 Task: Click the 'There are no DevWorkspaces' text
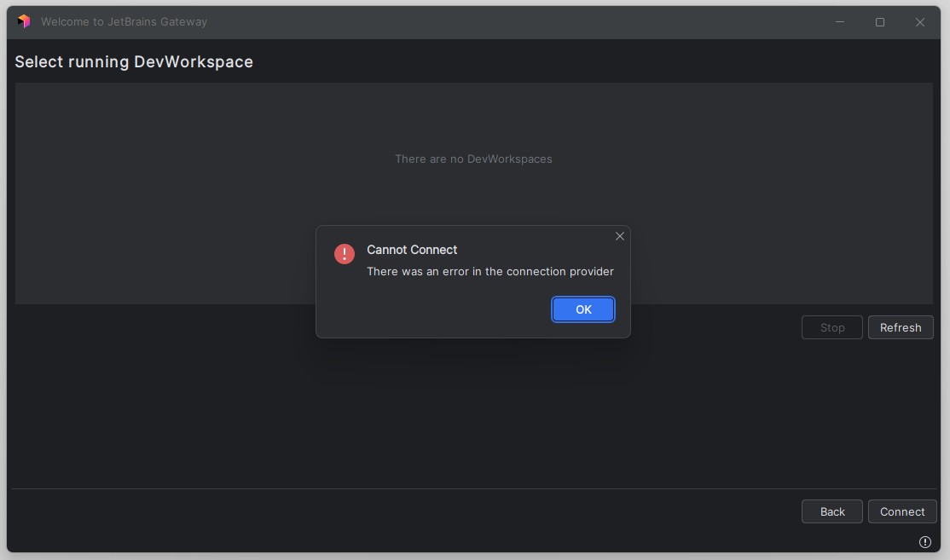473,159
